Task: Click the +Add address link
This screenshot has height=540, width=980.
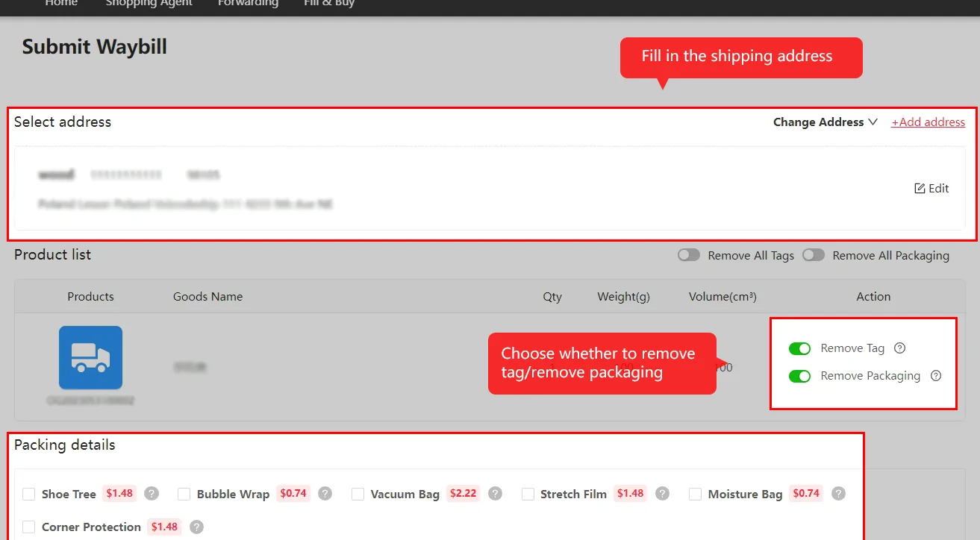Action: coord(928,122)
